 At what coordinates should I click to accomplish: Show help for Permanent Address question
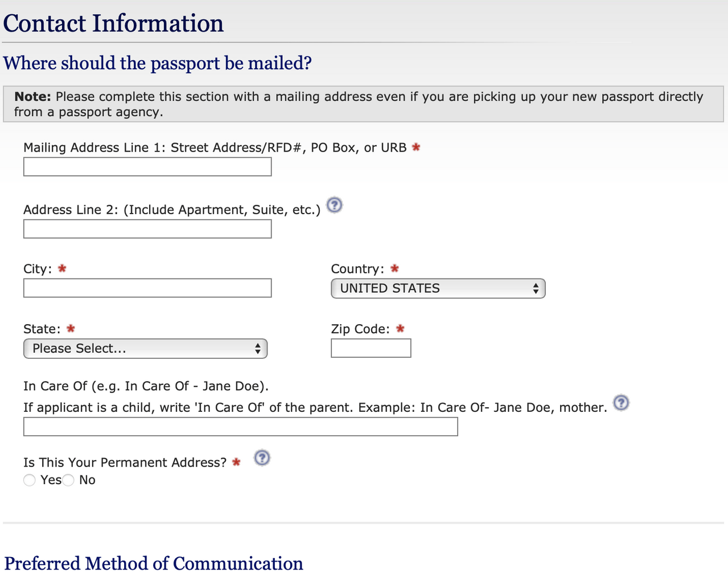tap(262, 457)
